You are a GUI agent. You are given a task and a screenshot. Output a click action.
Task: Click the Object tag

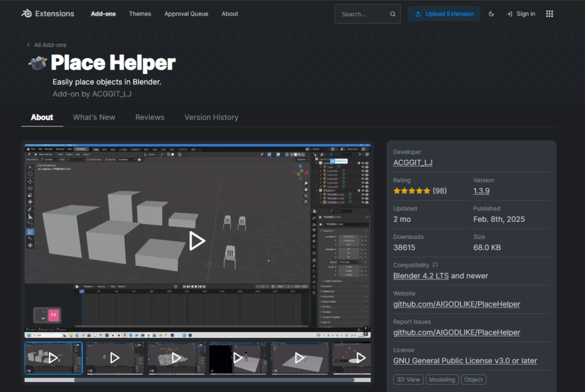[x=474, y=379]
